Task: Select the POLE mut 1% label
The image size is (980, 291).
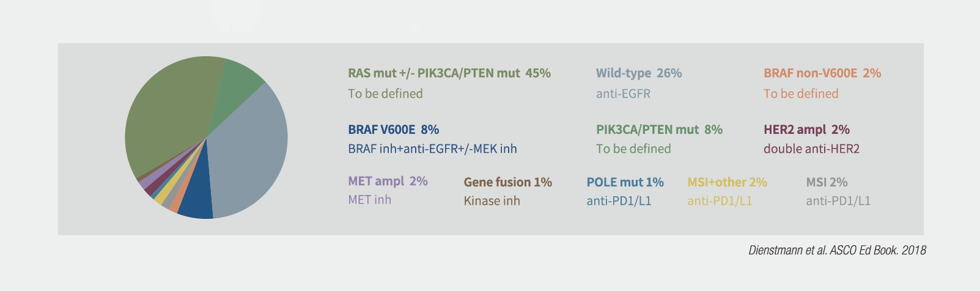Action: tap(625, 182)
